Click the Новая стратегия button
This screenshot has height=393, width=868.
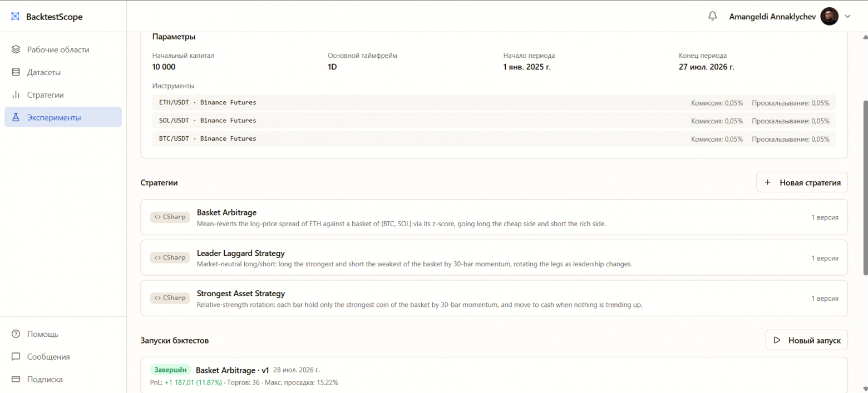pos(802,182)
